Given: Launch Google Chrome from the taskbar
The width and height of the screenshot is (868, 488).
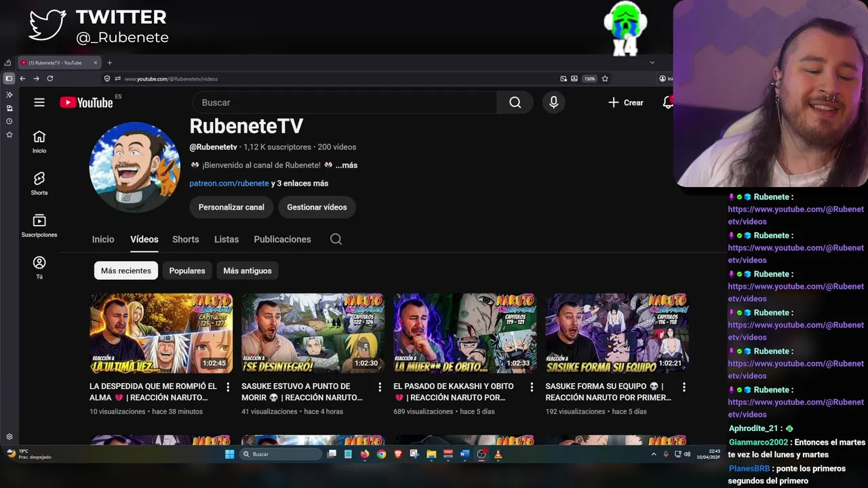Looking at the screenshot, I should click(x=381, y=454).
